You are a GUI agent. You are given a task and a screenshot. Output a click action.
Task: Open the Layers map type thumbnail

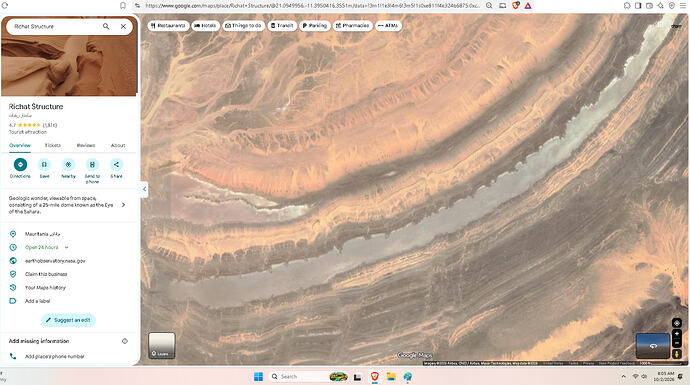(161, 345)
